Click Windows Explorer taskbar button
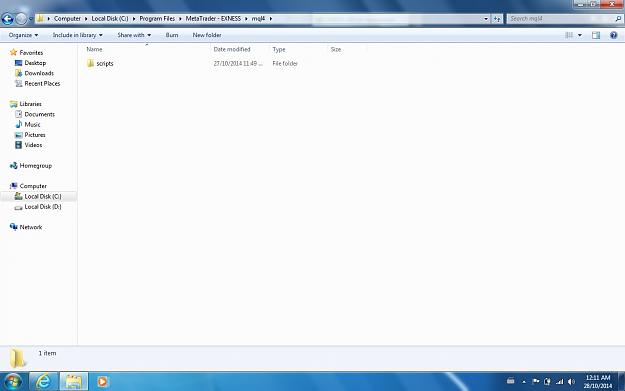 (74, 381)
